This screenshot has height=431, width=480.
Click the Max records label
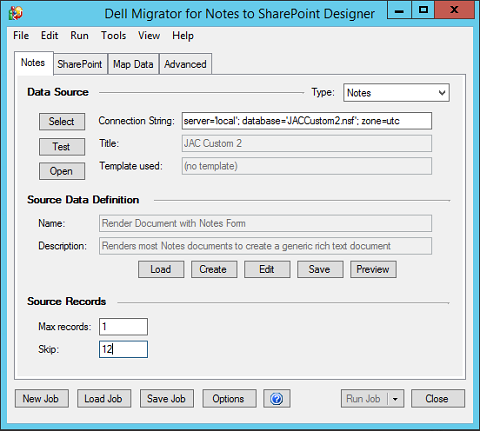[x=65, y=327]
